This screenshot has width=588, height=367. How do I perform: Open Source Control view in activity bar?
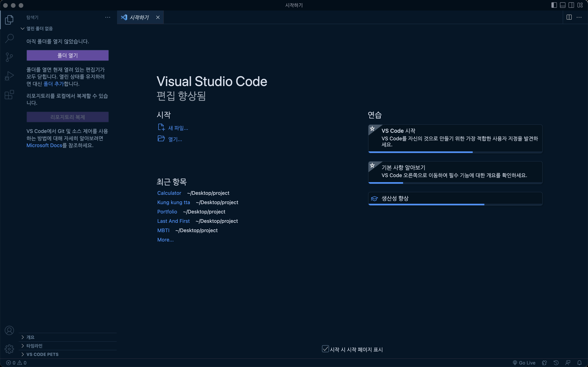9,57
